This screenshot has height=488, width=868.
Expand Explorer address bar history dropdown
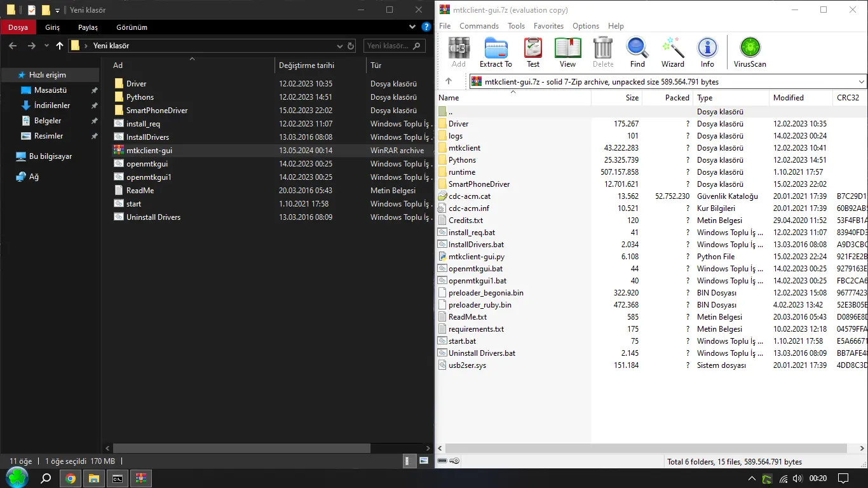pos(339,46)
